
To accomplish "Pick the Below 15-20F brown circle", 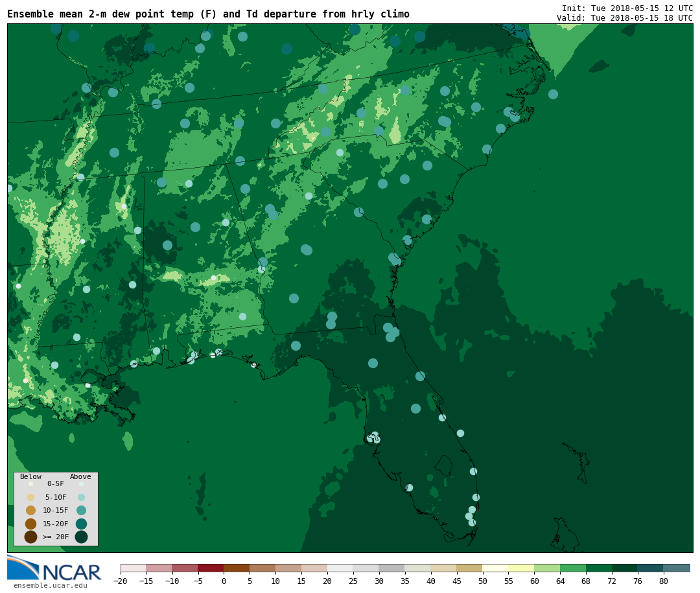I will [31, 524].
